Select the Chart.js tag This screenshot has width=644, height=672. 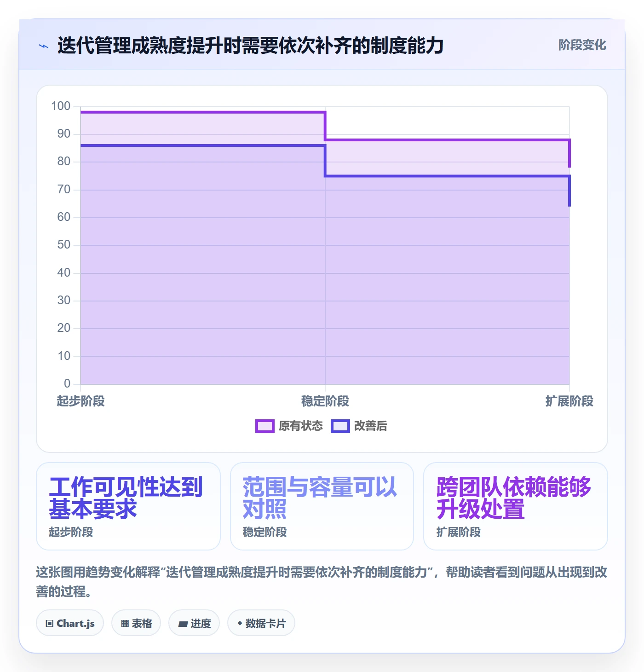(70, 623)
